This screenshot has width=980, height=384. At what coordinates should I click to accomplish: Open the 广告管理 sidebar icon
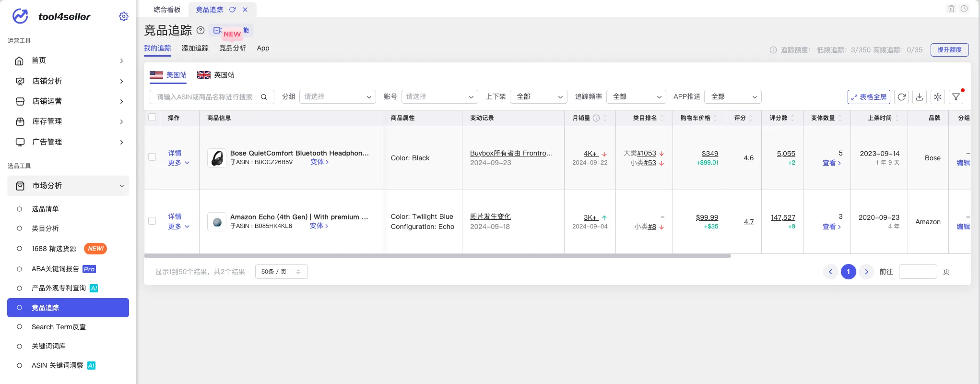pyautogui.click(x=20, y=142)
